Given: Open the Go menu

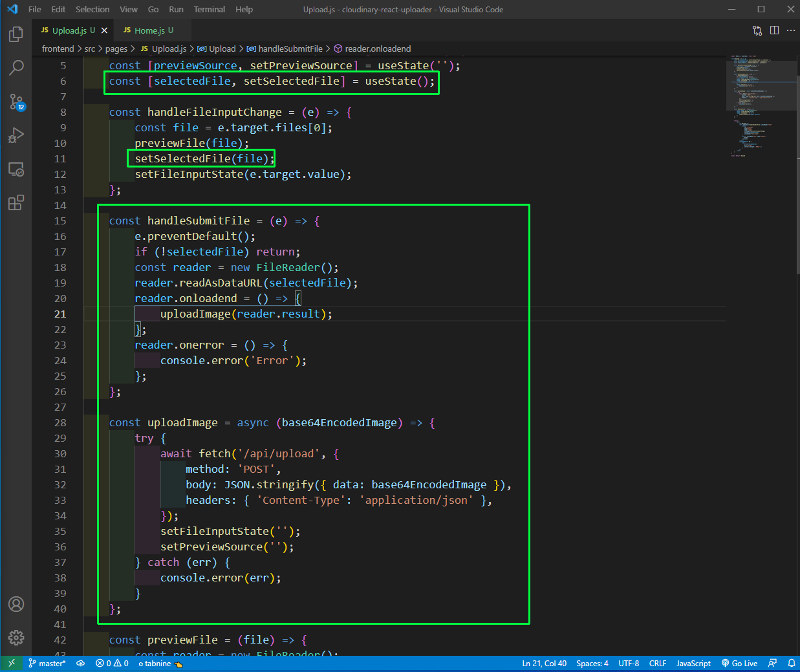Looking at the screenshot, I should tap(153, 9).
